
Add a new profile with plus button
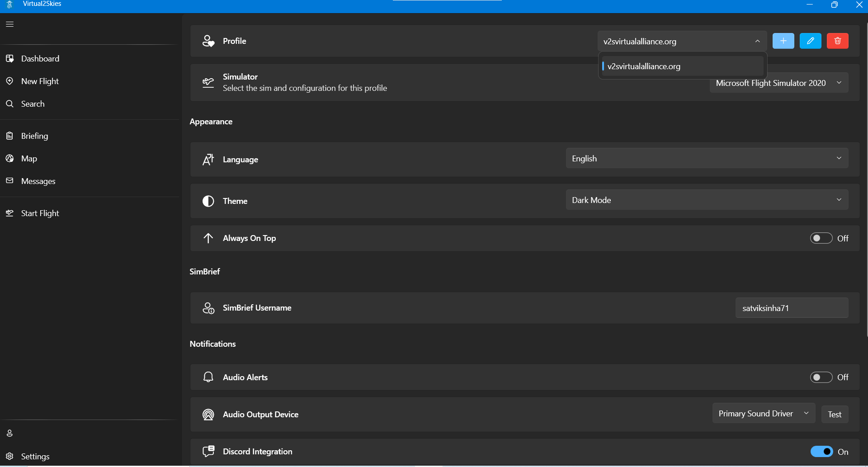[x=783, y=41]
